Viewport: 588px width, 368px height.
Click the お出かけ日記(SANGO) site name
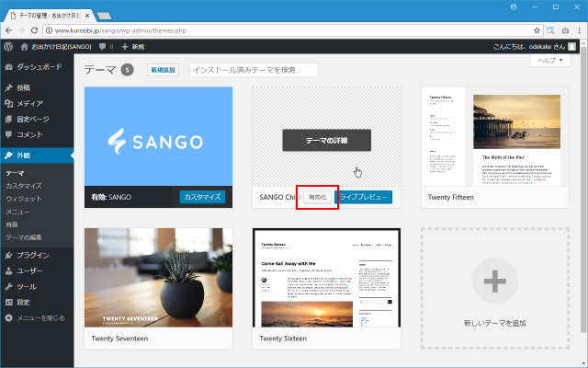tap(62, 47)
